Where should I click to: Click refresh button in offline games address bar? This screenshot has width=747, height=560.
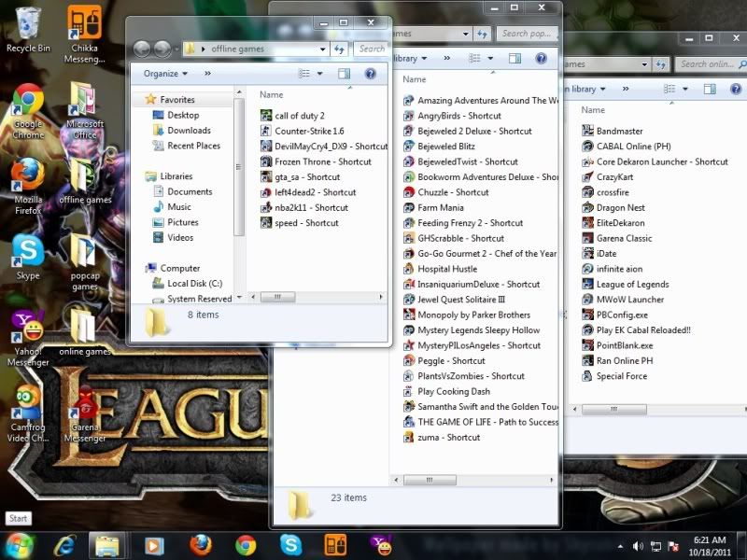pyautogui.click(x=339, y=49)
